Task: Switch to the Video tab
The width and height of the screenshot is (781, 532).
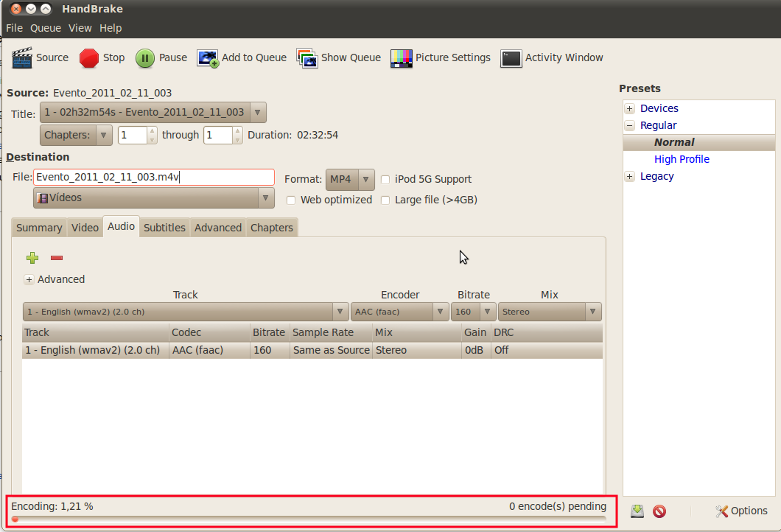Action: (x=85, y=228)
